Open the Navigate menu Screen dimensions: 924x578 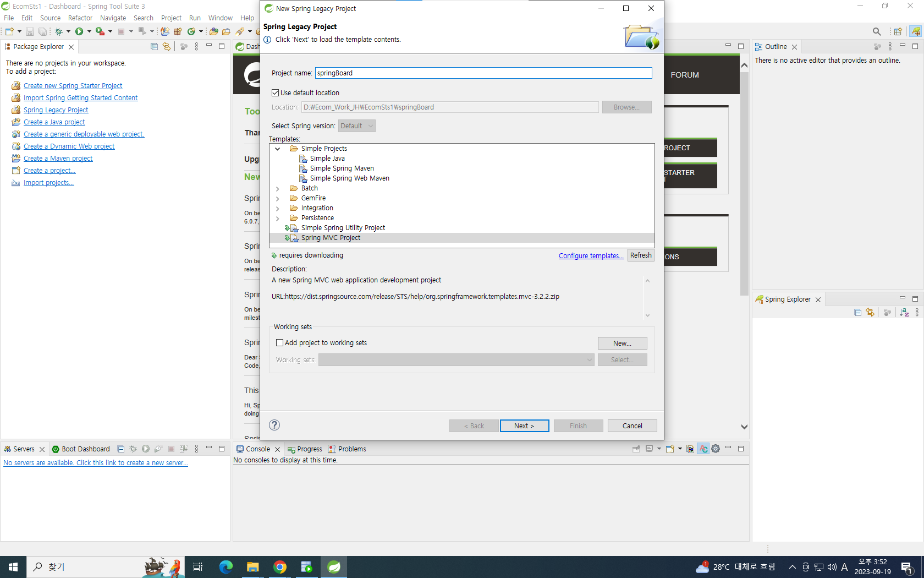pos(113,18)
